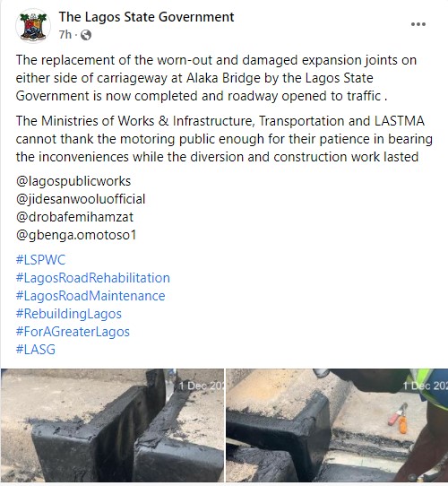Click the @drobafemihamzat mention
Viewport: 448px width, 486px height.
tap(74, 217)
